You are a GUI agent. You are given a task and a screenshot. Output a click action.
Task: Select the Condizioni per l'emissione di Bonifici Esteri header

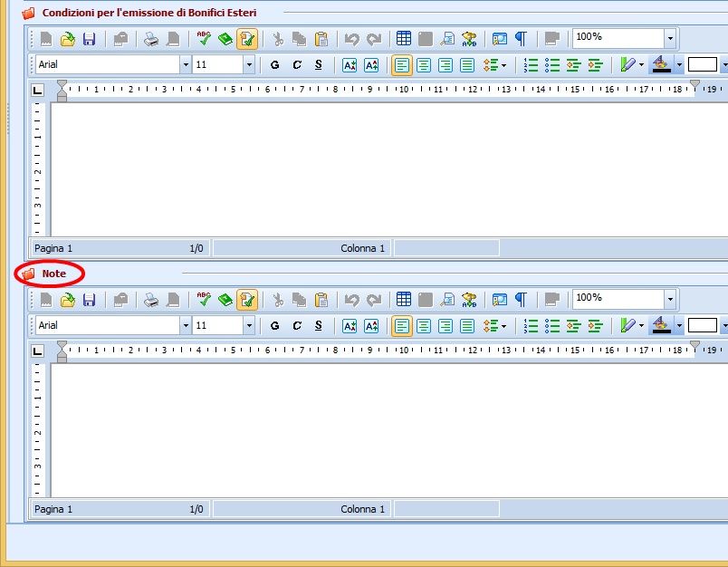148,14
